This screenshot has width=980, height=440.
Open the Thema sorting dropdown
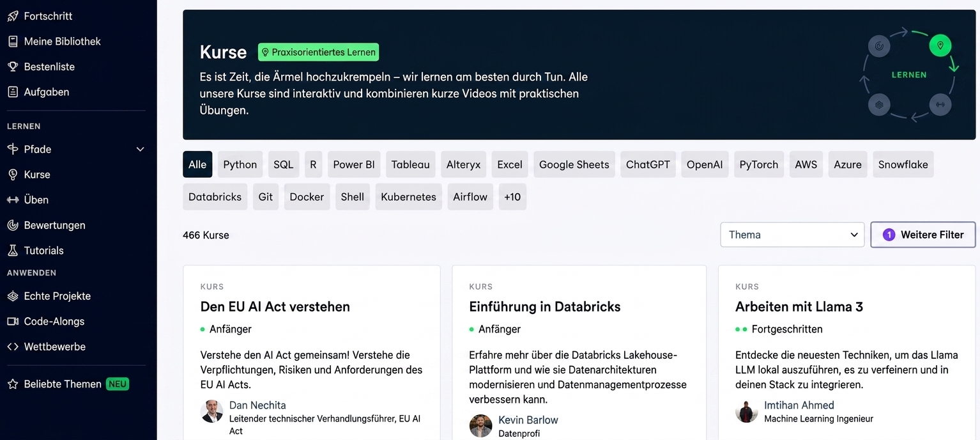[792, 235]
